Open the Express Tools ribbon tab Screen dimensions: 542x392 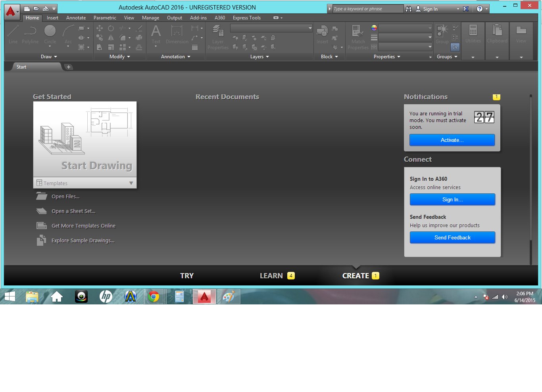click(246, 18)
